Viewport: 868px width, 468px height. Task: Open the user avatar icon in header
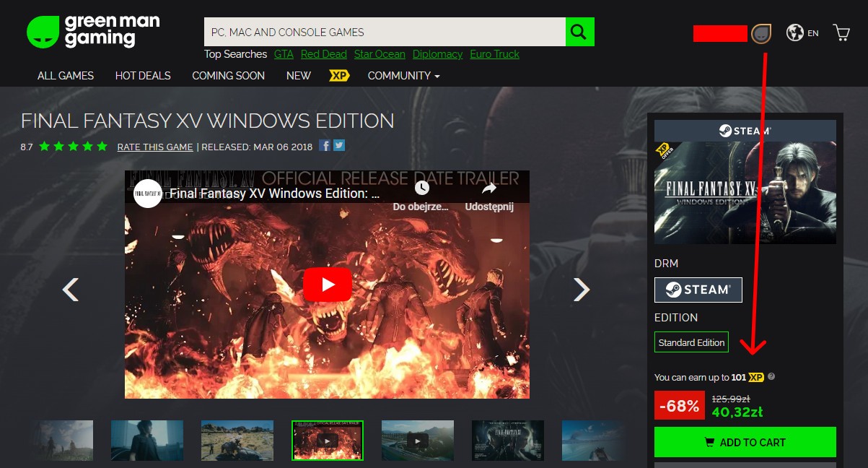pyautogui.click(x=761, y=33)
